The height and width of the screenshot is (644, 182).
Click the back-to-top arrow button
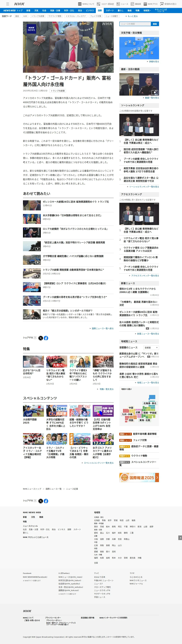[180, 538]
